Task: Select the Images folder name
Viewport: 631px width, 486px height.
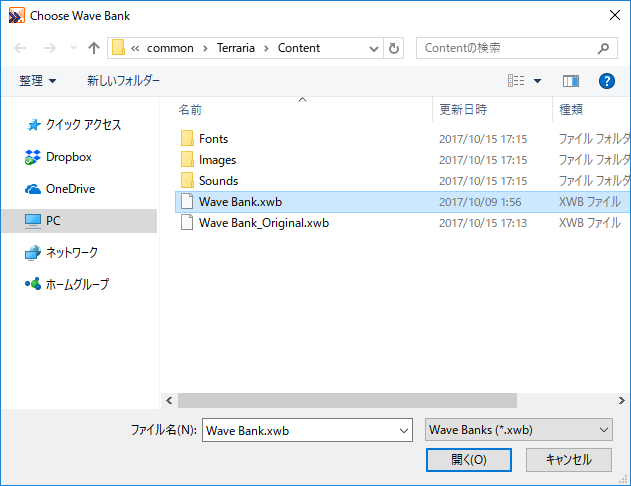Action: tap(217, 160)
